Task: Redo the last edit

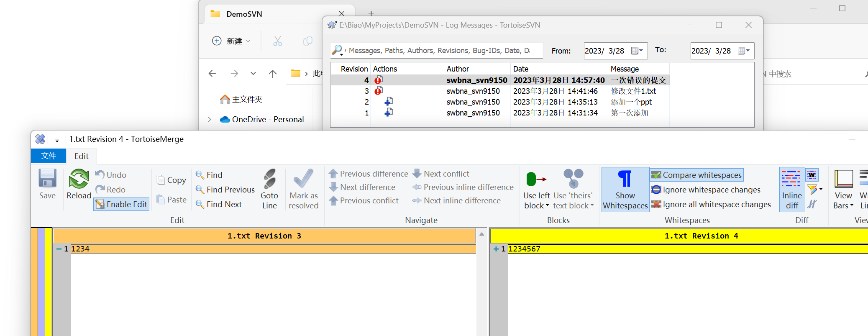Action: 110,190
